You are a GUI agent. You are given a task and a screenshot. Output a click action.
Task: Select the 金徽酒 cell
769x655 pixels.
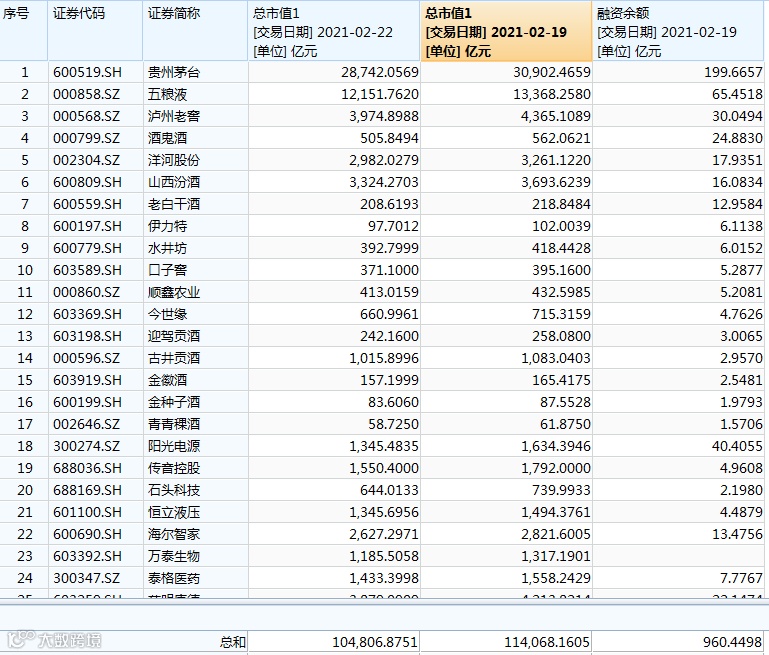point(168,380)
